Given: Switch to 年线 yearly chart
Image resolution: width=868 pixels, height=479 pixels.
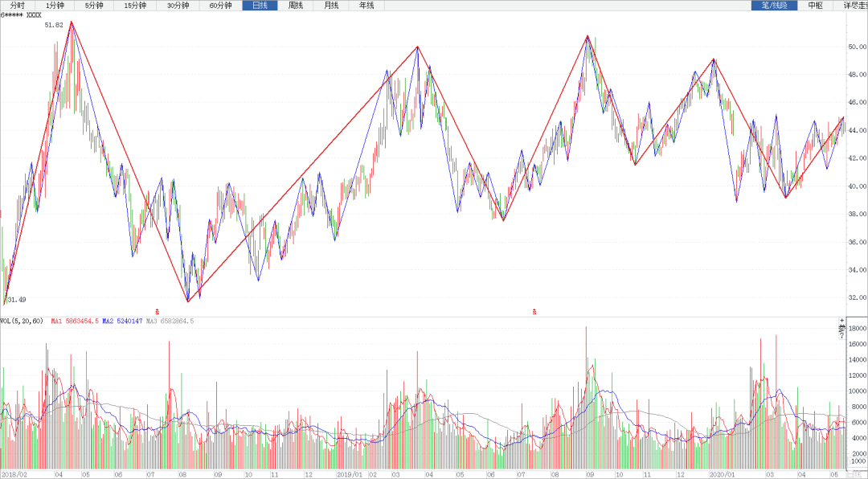Looking at the screenshot, I should tap(366, 6).
